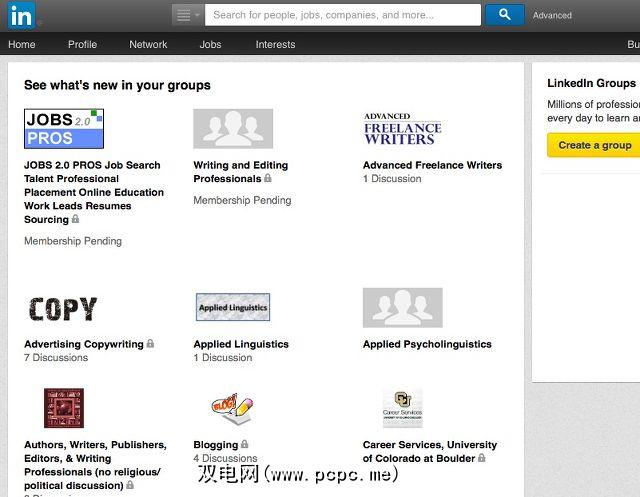Open Advanced Freelance Writers group link

click(432, 165)
